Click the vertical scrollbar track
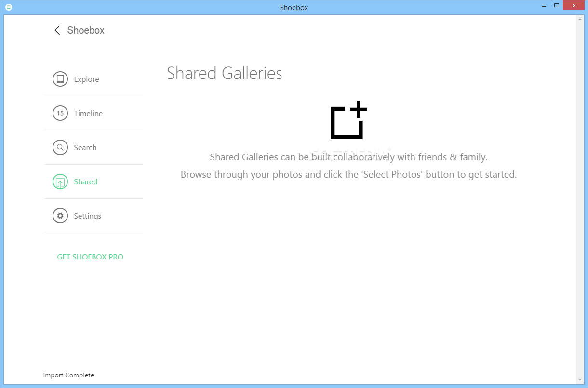The image size is (588, 388). point(580,199)
